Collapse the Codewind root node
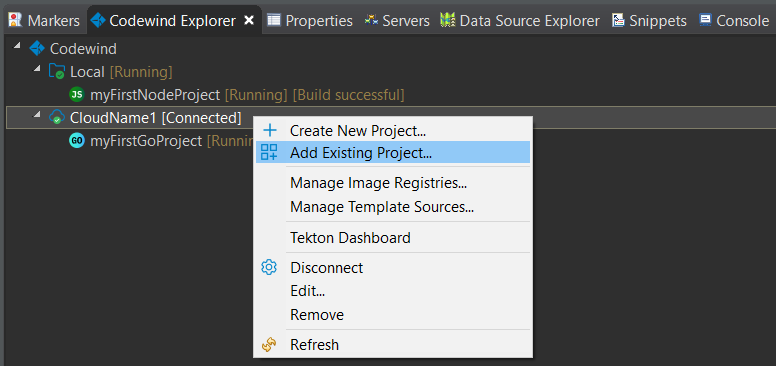 pyautogui.click(x=18, y=46)
